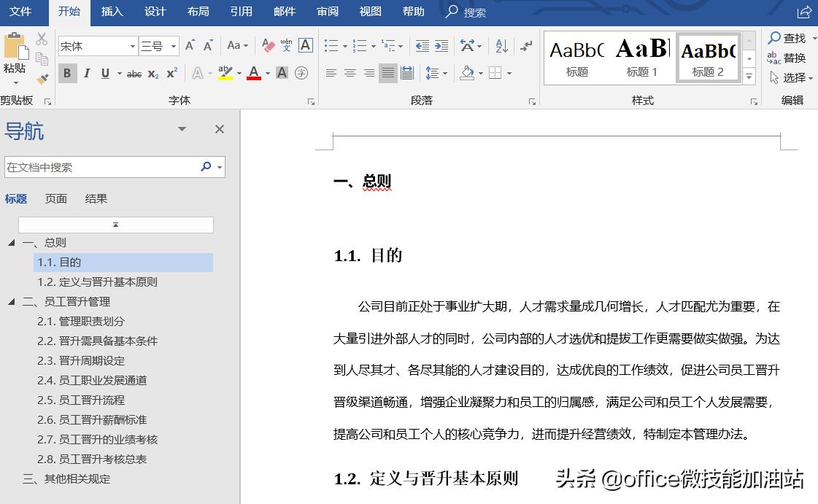Toggle italic formatting
The image size is (818, 504).
87,72
